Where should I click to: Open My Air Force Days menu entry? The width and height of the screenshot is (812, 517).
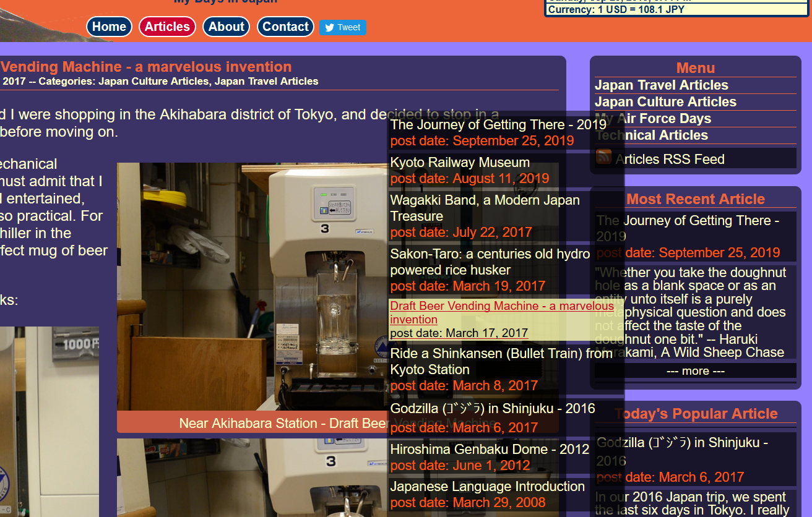[653, 119]
